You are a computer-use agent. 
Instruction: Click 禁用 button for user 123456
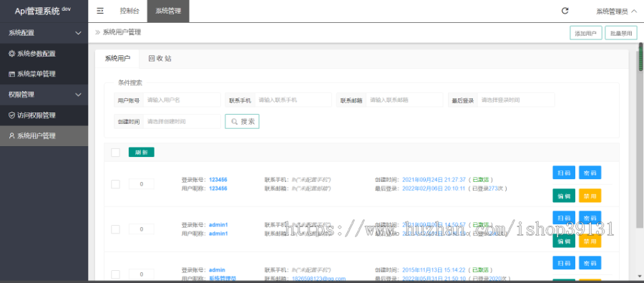pos(590,196)
